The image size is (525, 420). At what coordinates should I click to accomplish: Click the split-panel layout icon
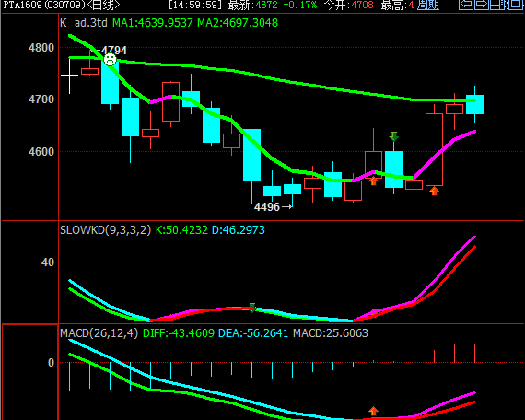[x=496, y=5]
